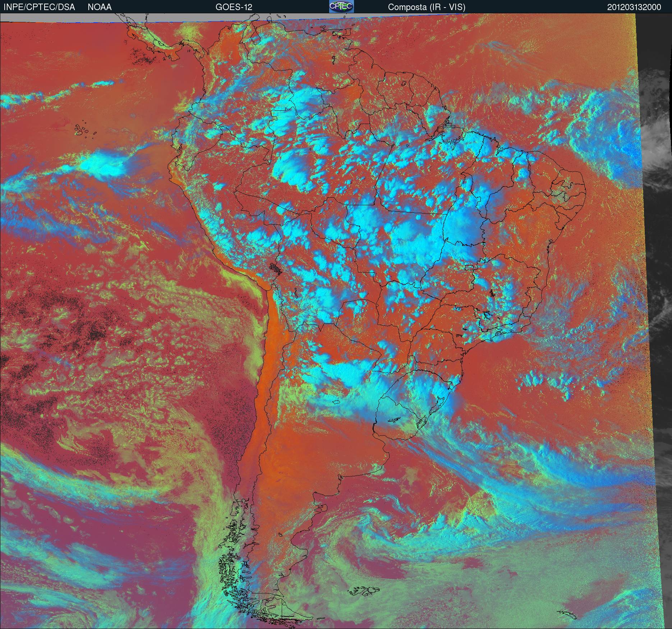
Task: Click the INPE/CPTEC/DSA label
Action: [x=39, y=7]
